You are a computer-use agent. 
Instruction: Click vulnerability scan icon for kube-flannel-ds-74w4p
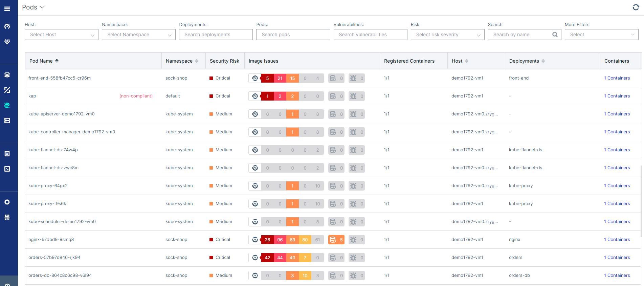255,150
